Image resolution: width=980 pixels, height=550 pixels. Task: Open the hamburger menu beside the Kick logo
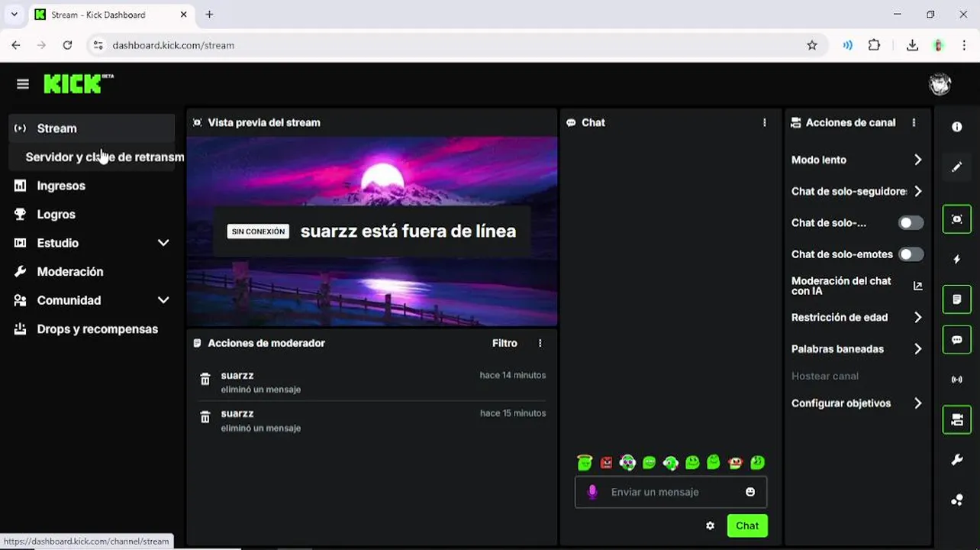point(23,84)
